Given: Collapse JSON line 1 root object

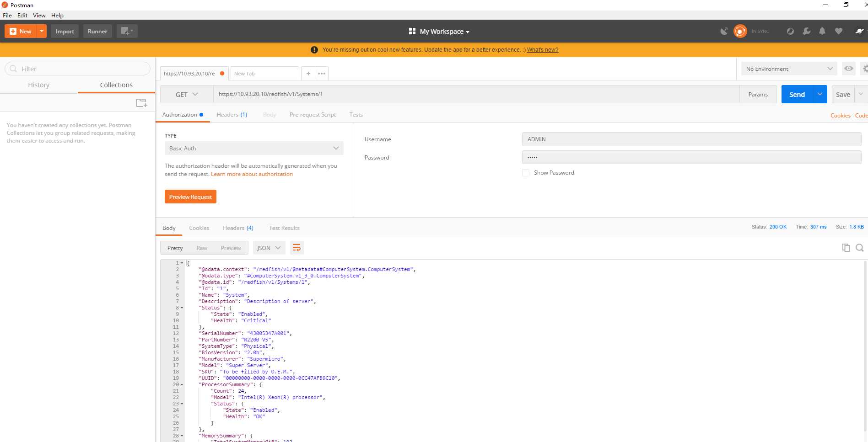Looking at the screenshot, I should [182, 263].
